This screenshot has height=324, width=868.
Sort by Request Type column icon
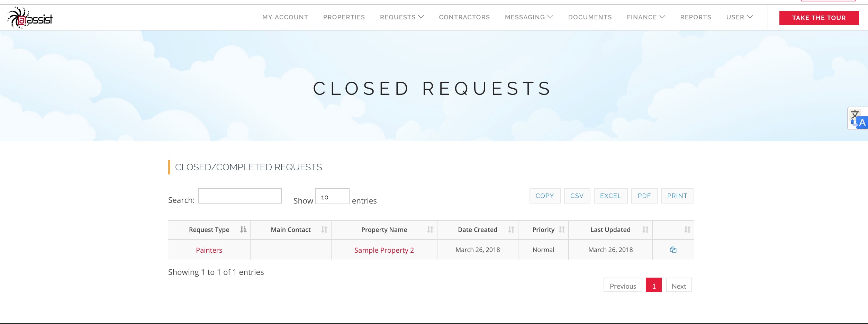[243, 229]
